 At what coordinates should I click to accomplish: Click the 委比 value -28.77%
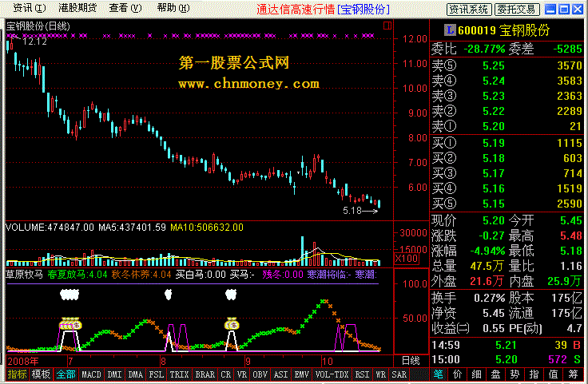(x=484, y=49)
